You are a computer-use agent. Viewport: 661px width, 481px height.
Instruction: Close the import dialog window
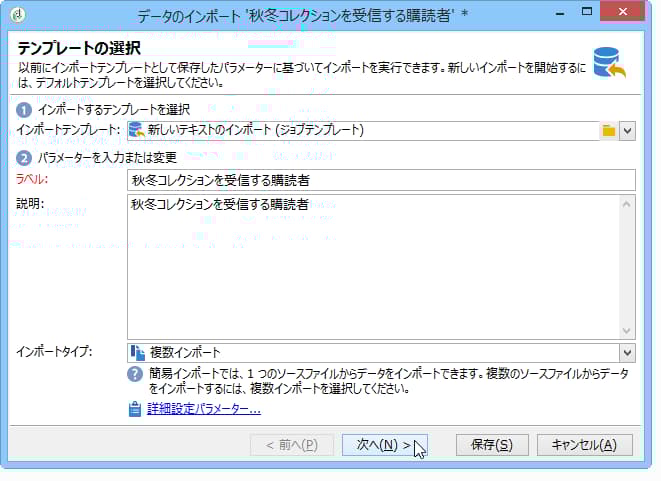[623, 12]
